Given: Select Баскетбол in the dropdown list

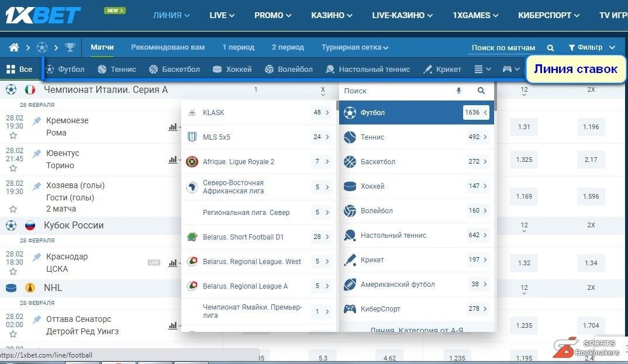Looking at the screenshot, I should pyautogui.click(x=416, y=162).
